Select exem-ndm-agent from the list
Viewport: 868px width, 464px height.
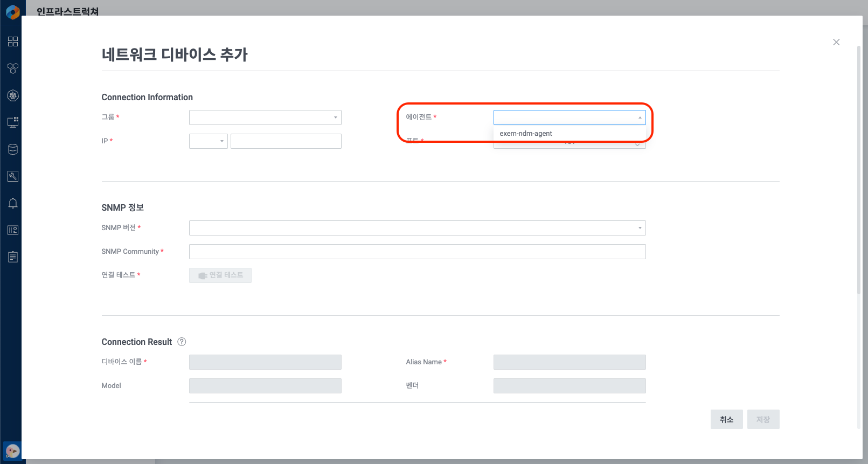tap(526, 134)
